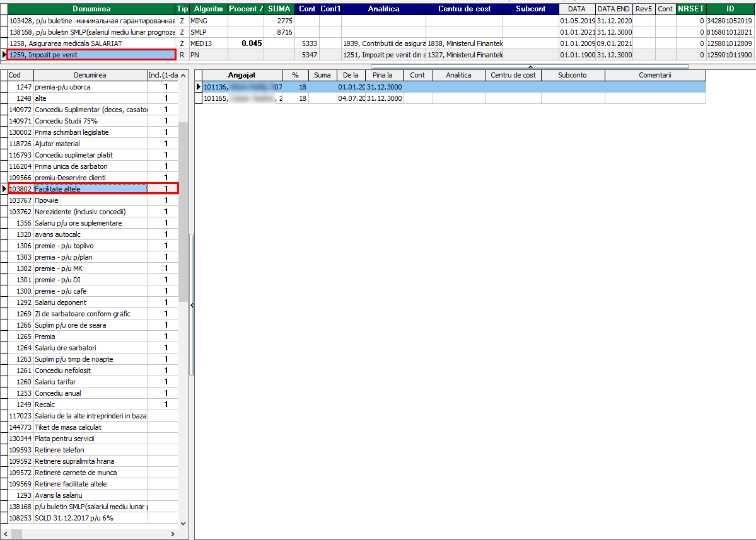Click the SUMA column header
This screenshot has height=540, width=756.
(x=279, y=9)
